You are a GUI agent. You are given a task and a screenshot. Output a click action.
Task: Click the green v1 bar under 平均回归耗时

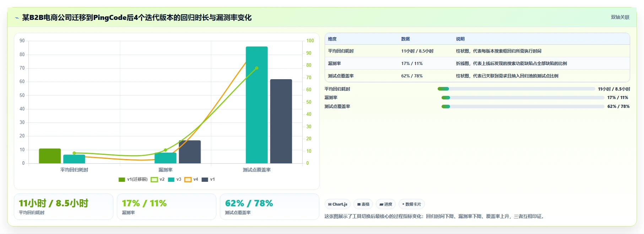pos(50,156)
